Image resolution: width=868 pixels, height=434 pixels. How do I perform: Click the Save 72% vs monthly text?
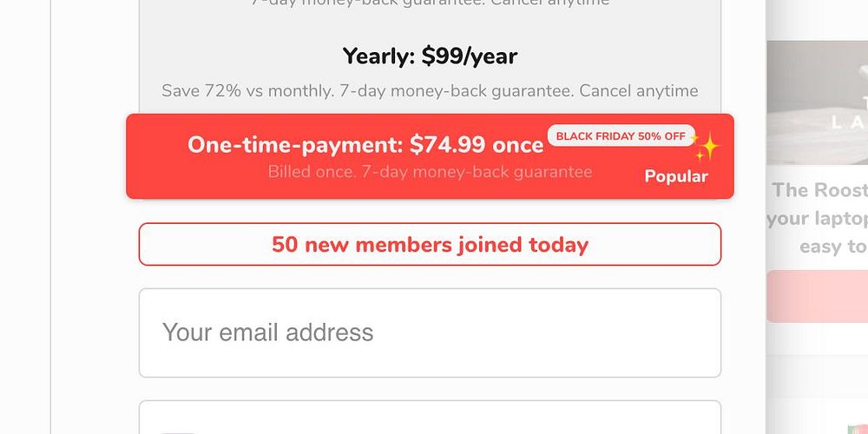click(x=245, y=91)
